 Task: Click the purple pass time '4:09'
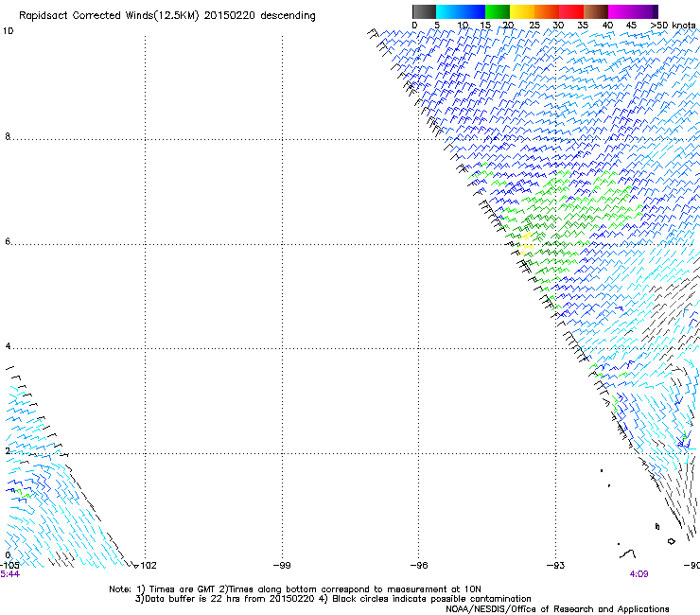coord(639,574)
